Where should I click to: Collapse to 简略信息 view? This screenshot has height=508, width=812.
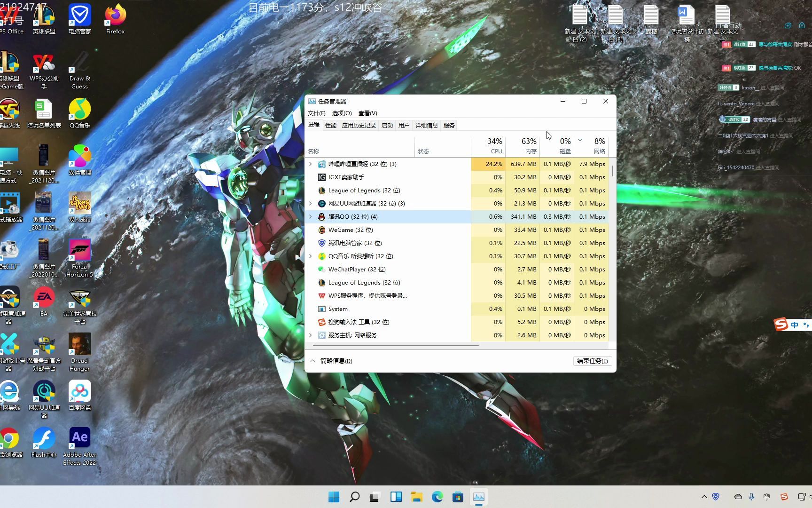coord(331,361)
